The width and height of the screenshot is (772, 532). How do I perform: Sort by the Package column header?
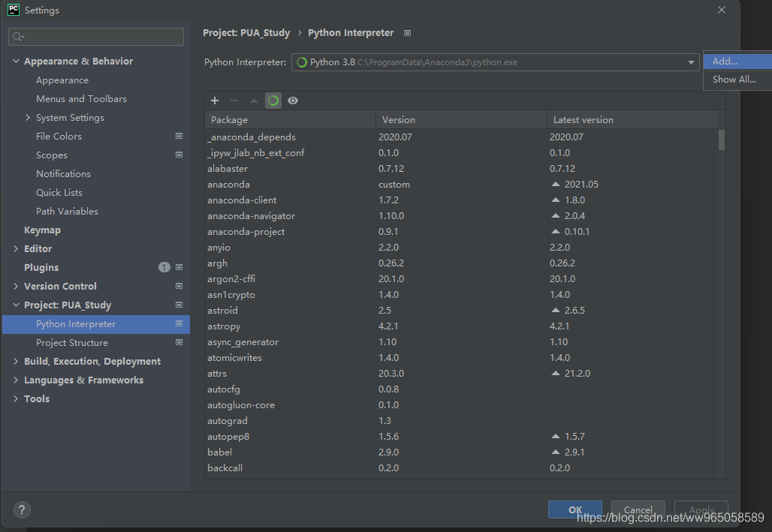pyautogui.click(x=291, y=119)
